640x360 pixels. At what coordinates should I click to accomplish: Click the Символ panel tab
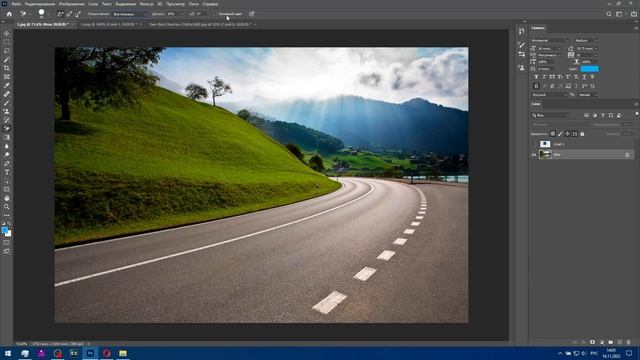click(538, 28)
